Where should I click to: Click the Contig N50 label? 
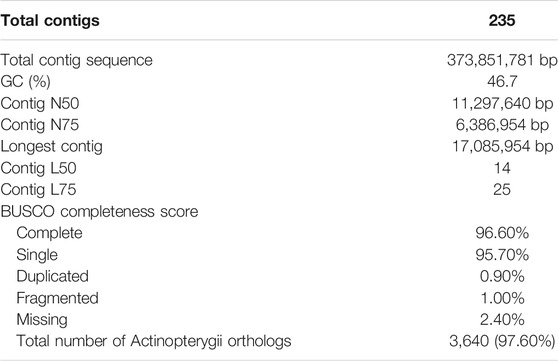40,104
